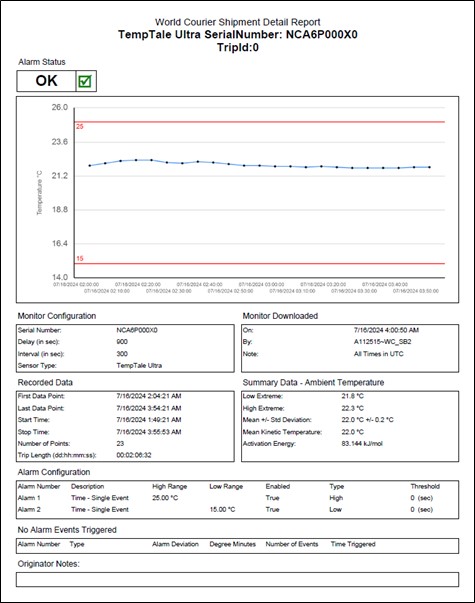Click the 'Recorded Data' section heading
Screen dimensions: 475x603
(45, 383)
